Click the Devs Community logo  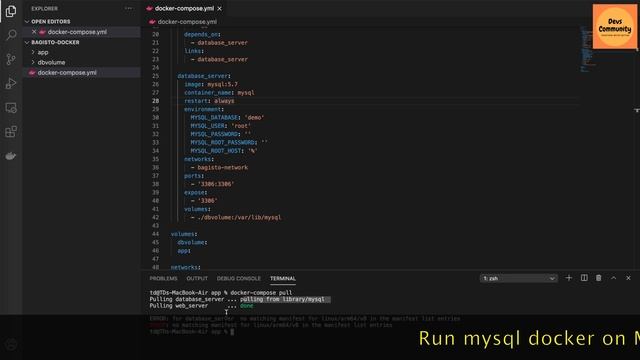pyautogui.click(x=615, y=27)
